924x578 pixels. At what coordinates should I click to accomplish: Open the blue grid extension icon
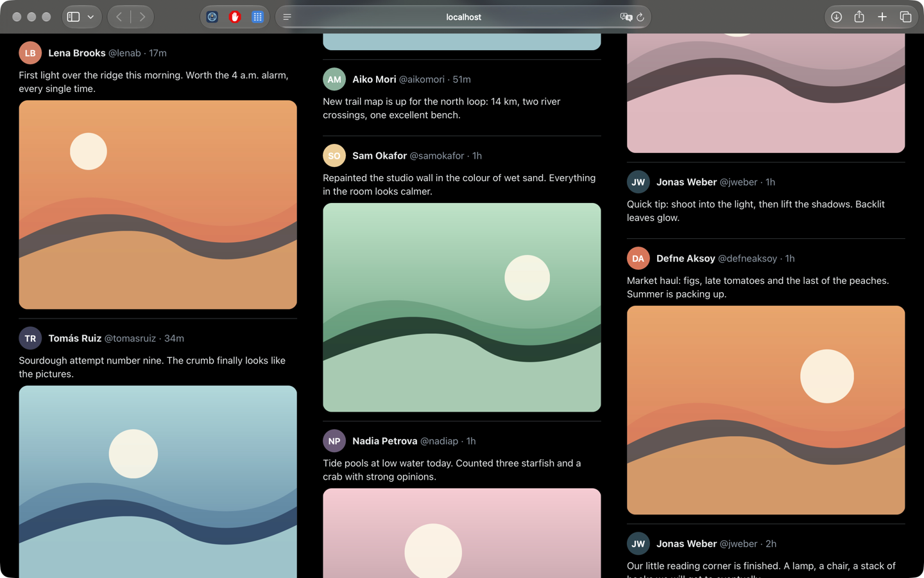click(257, 17)
